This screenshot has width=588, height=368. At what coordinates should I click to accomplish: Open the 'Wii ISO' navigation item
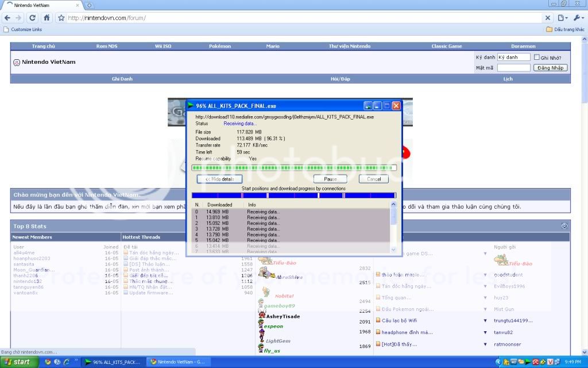[163, 46]
